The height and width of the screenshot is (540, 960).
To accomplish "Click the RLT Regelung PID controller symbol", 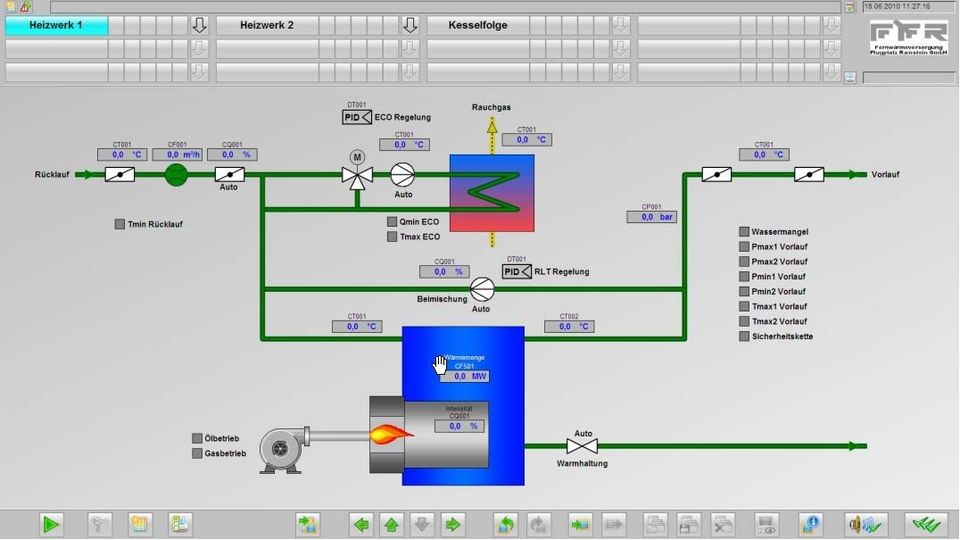I will pyautogui.click(x=517, y=271).
